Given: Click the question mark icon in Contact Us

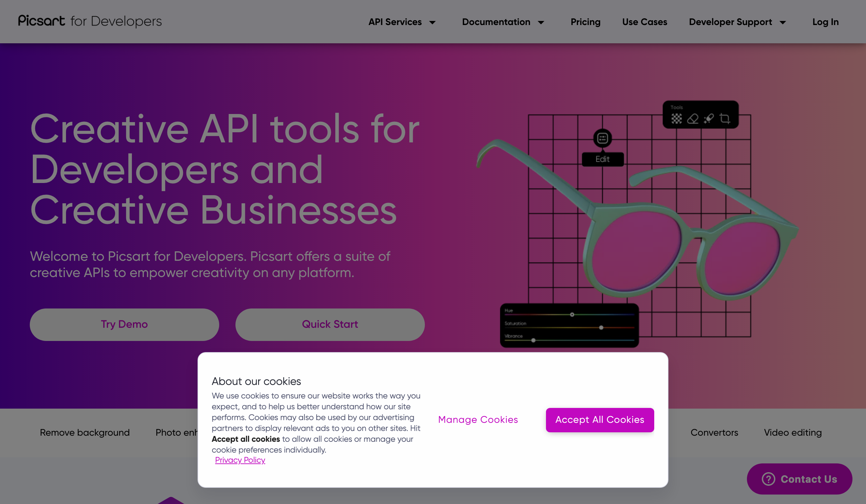Looking at the screenshot, I should coord(768,479).
